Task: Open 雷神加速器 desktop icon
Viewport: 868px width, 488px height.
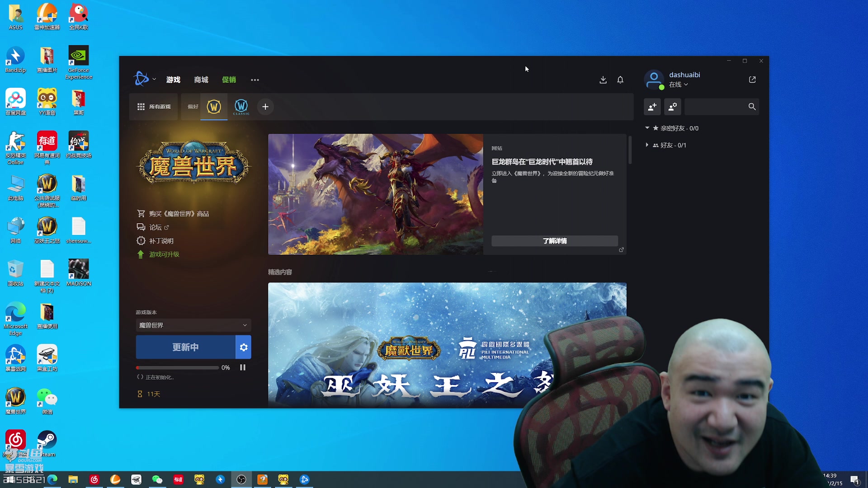Action: click(47, 16)
